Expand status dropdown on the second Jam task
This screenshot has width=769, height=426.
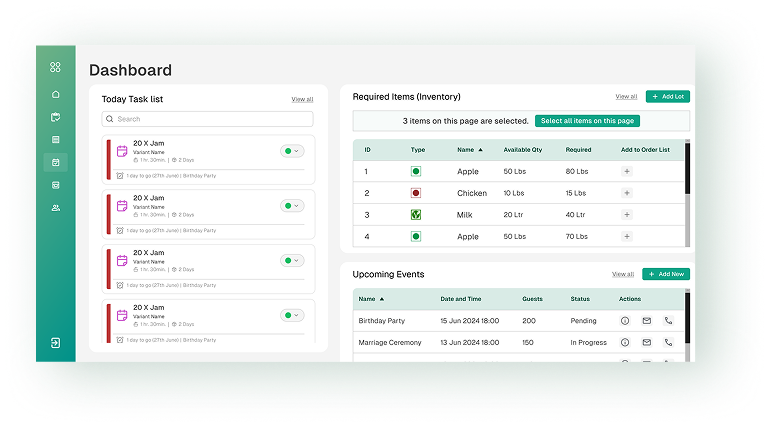tap(292, 206)
